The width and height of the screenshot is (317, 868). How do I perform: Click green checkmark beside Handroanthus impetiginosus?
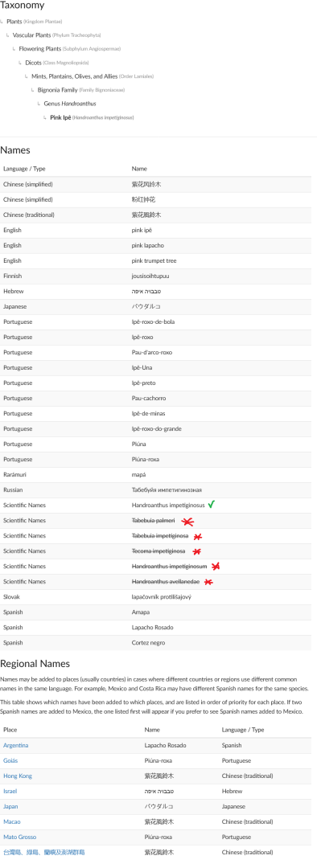[x=211, y=504]
